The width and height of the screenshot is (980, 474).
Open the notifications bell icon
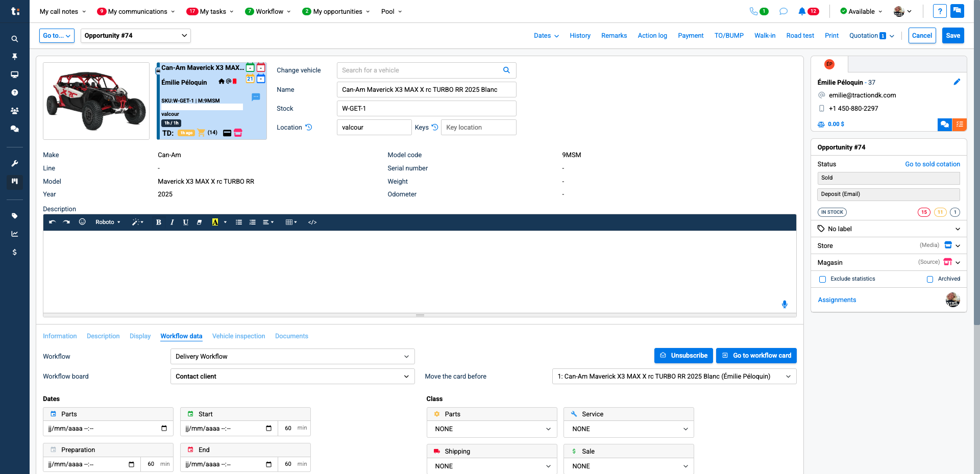pyautogui.click(x=802, y=11)
